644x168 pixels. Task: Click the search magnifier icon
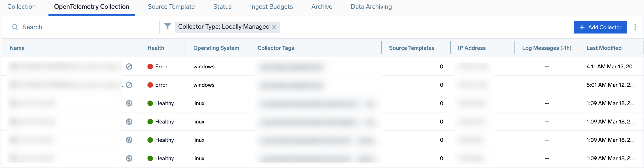click(x=15, y=27)
